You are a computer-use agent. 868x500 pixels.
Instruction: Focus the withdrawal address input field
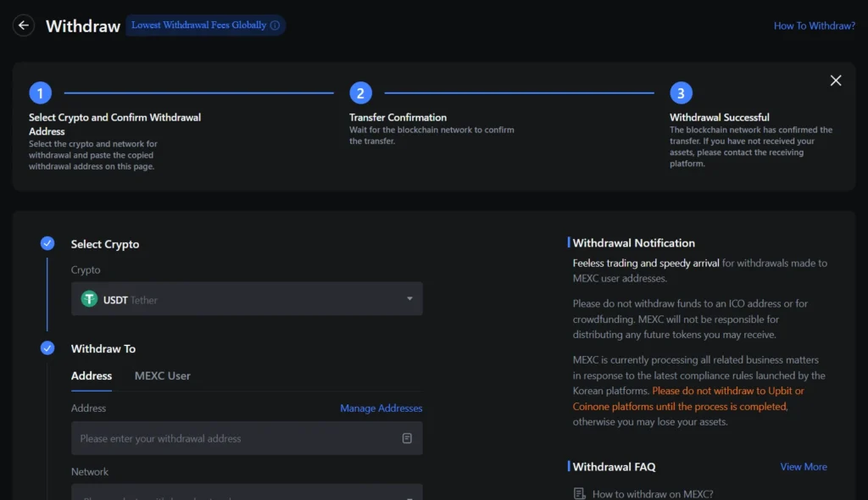[x=247, y=438]
